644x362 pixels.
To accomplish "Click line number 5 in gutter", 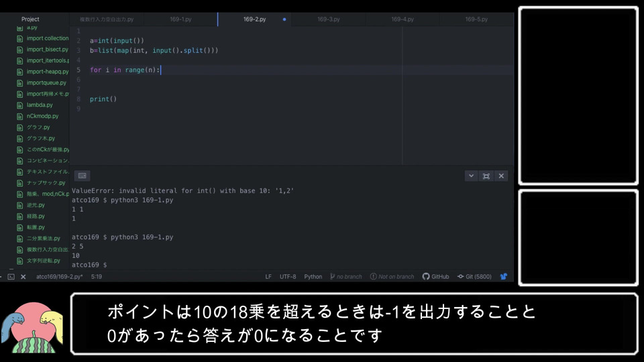I will (78, 70).
